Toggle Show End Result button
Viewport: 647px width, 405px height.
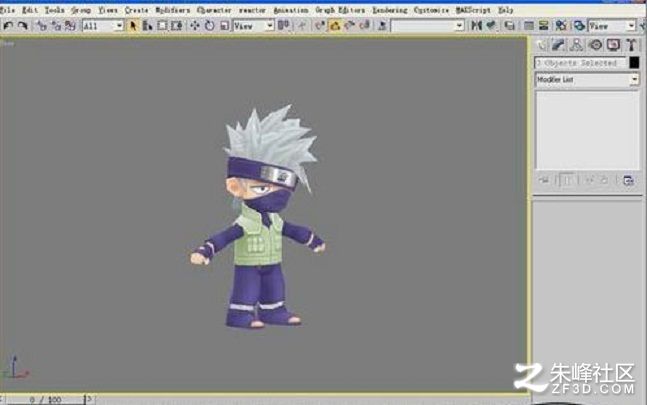click(567, 180)
